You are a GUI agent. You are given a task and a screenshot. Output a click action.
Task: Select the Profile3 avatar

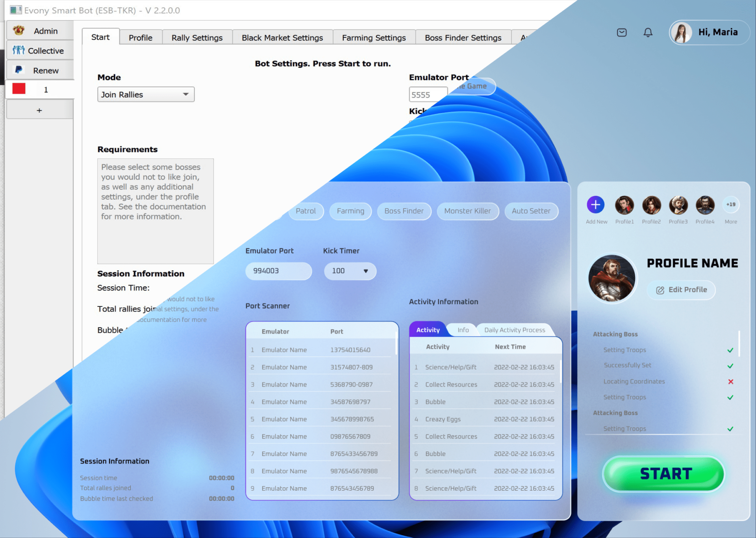678,205
